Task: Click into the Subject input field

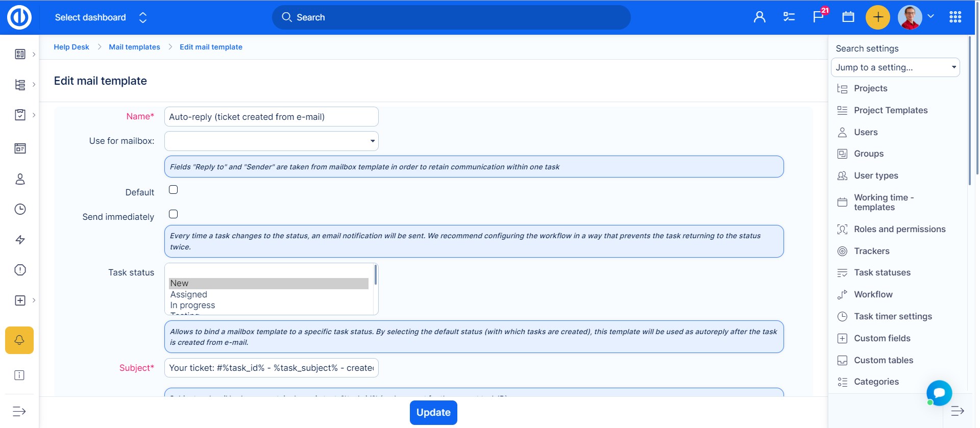Action: tap(271, 368)
